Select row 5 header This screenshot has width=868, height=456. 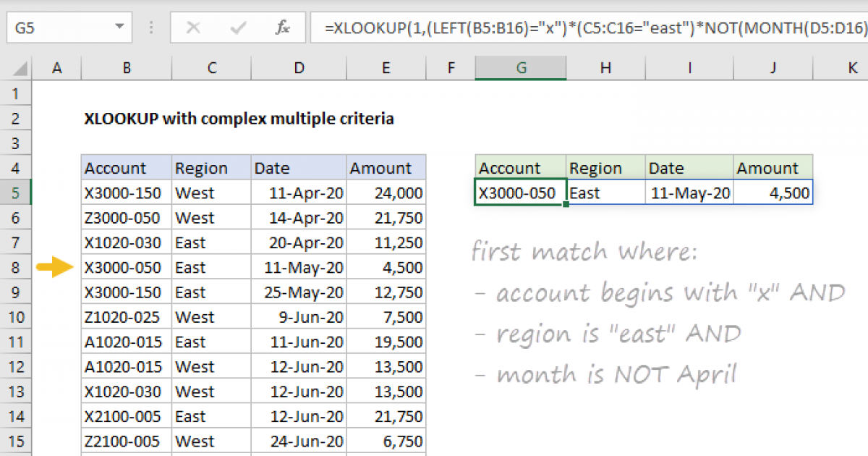pos(16,193)
